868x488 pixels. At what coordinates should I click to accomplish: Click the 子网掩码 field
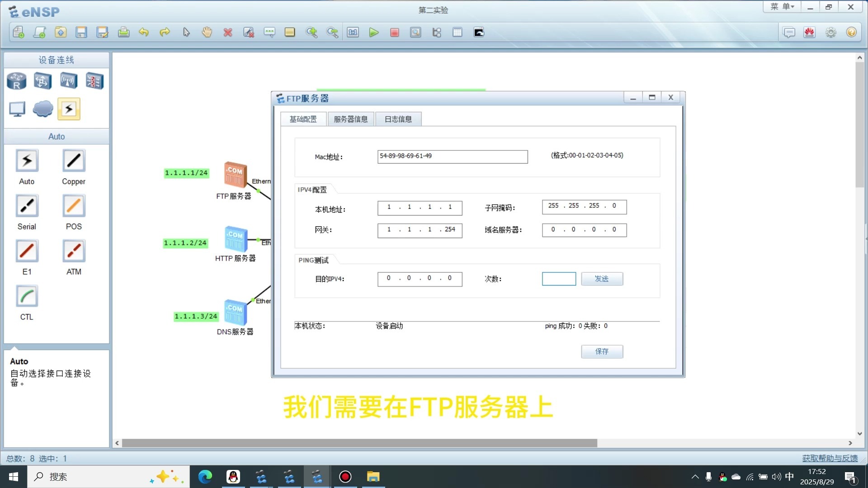click(x=585, y=206)
